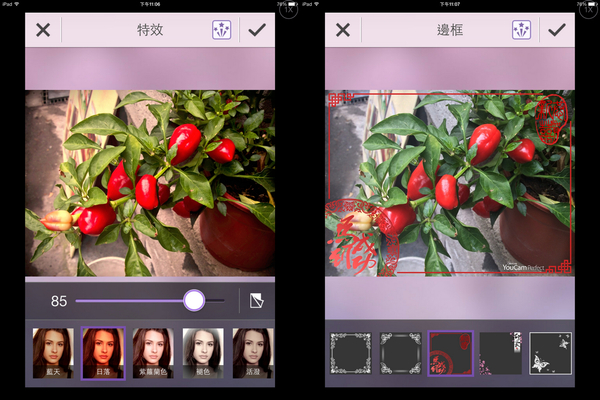This screenshot has width=600, height=400.
Task: Choose the dark floral side frame
Action: [x=499, y=353]
